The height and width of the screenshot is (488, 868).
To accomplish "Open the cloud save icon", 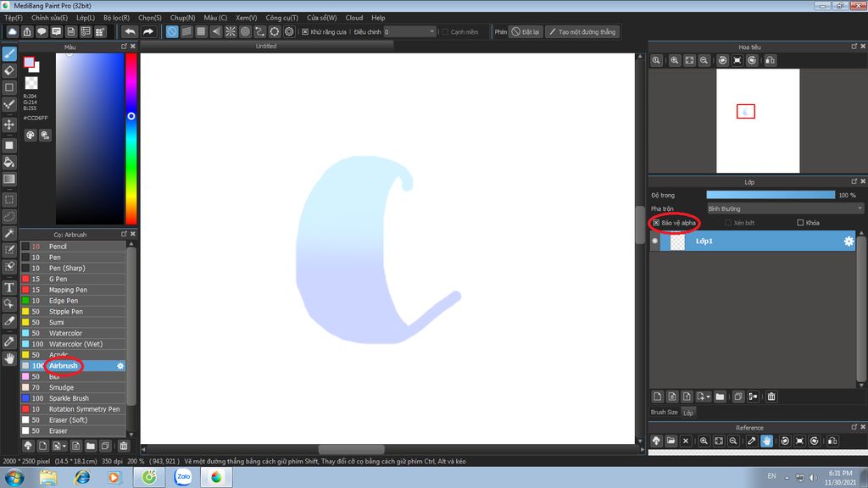I will 12,31.
